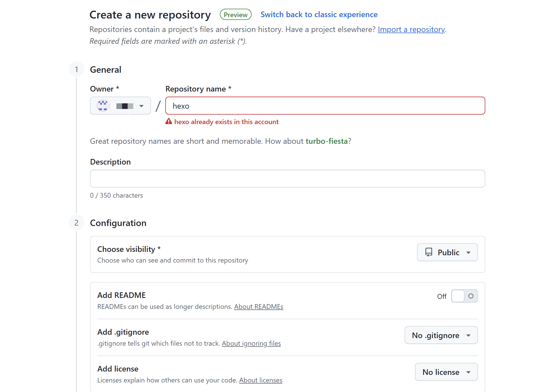Open the No license dropdown
The image size is (555, 392).
(x=446, y=372)
